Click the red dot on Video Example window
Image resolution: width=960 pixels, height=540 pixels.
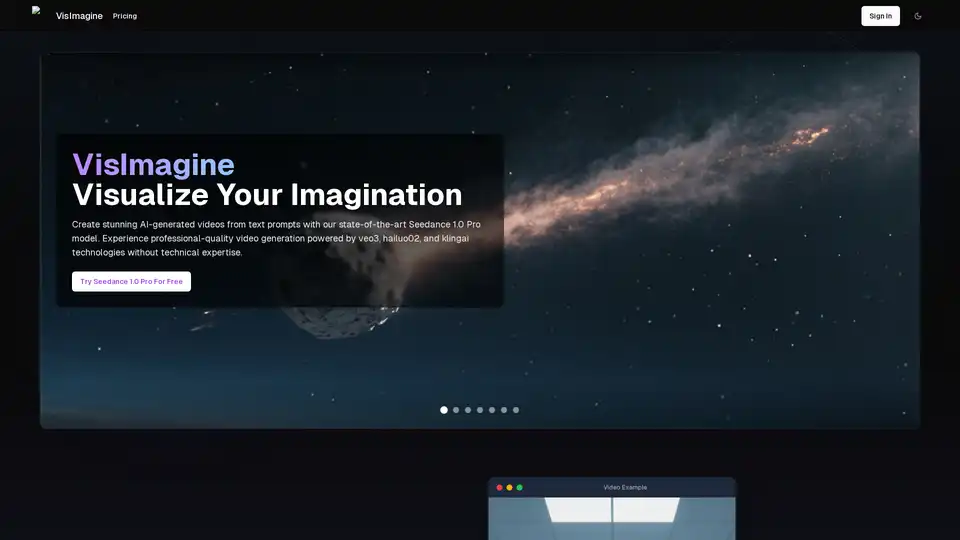pos(498,487)
